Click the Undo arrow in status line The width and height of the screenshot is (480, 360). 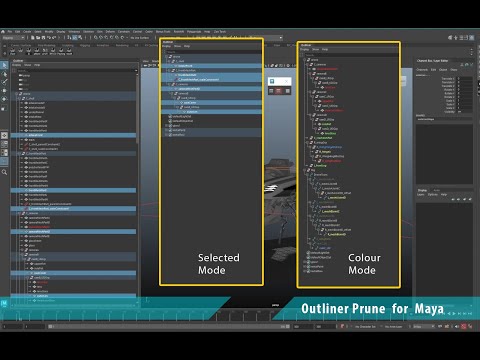tap(48, 38)
